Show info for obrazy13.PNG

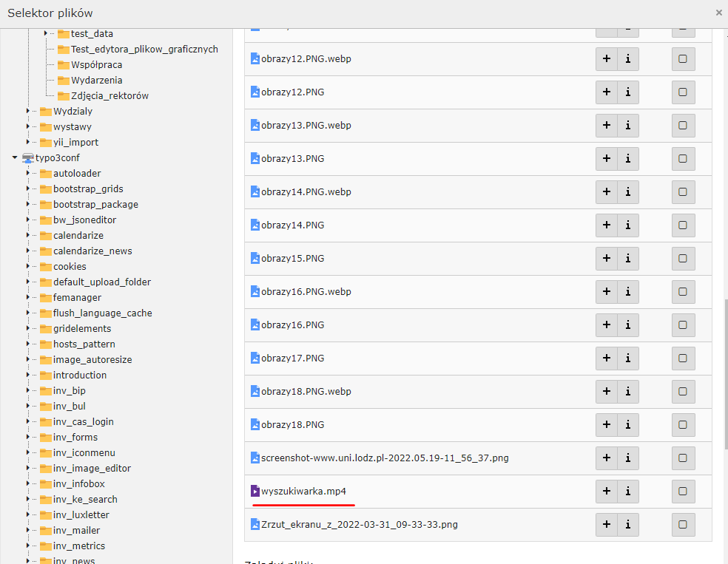627,159
